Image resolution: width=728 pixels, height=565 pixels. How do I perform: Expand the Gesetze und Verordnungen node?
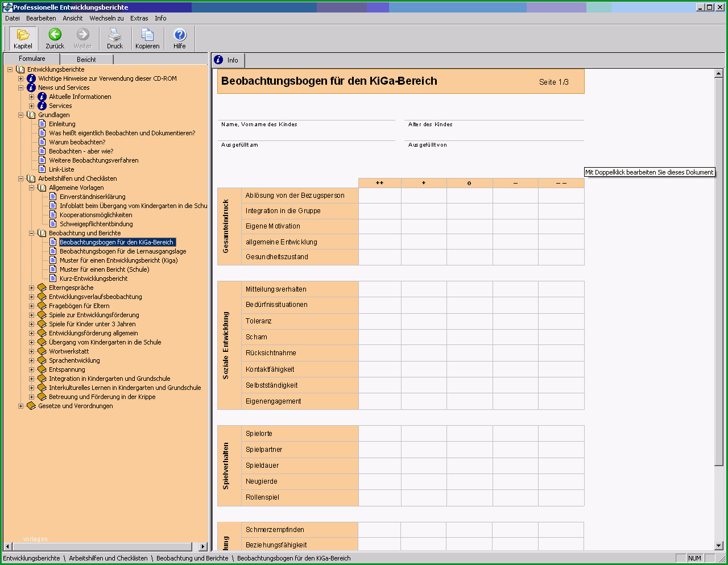[x=20, y=406]
